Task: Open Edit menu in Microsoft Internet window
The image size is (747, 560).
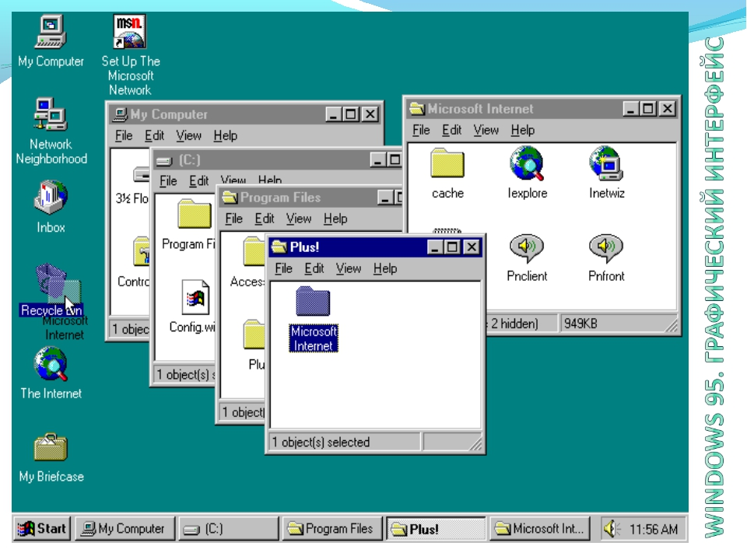Action: point(451,130)
